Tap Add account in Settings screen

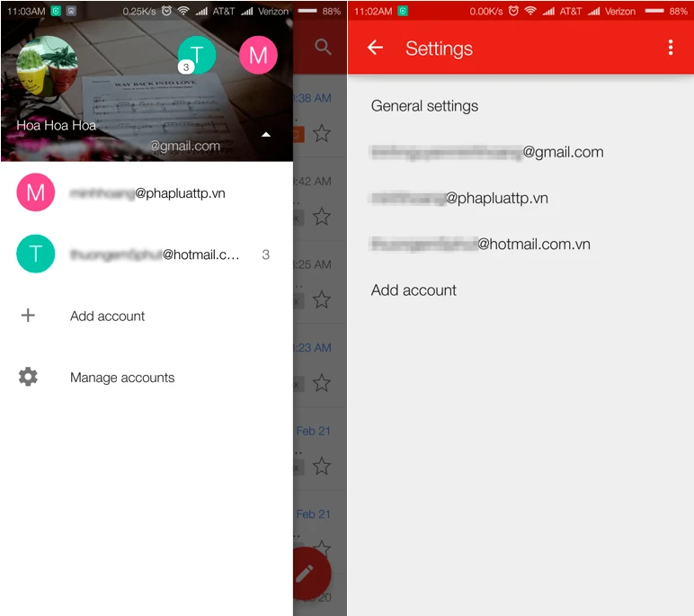pos(520,290)
